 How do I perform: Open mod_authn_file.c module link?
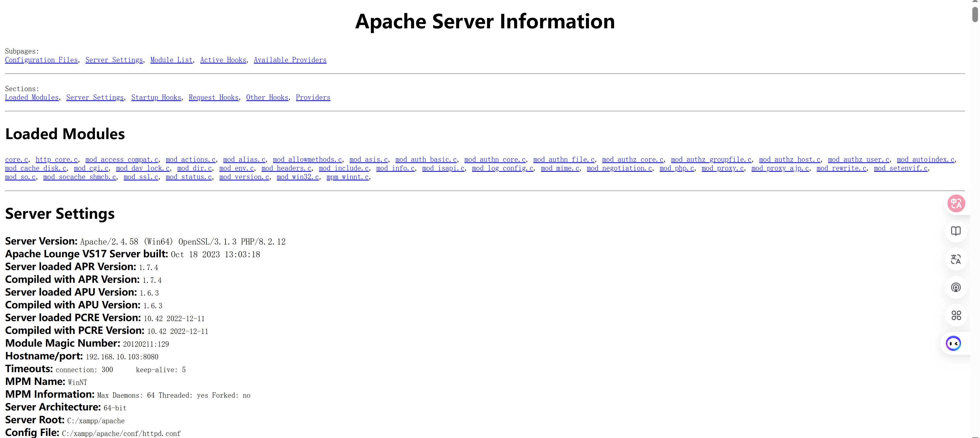pos(564,160)
